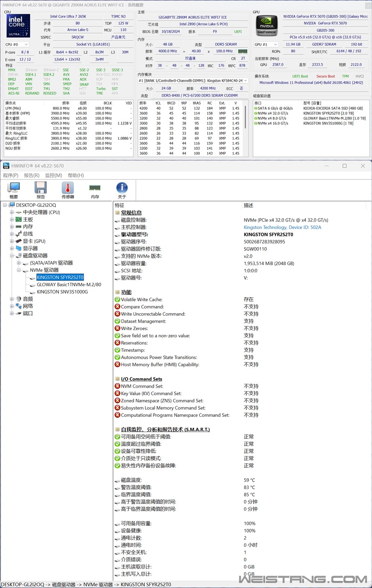Click the Intel Core Ultra 7 logo

click(18, 26)
